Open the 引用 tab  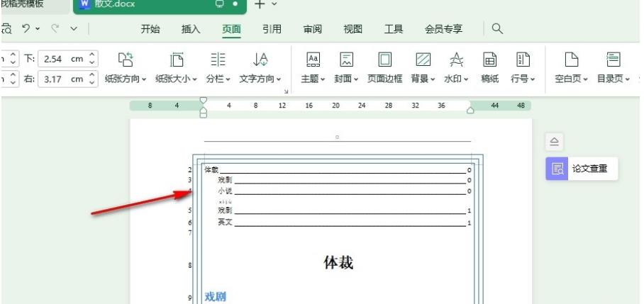point(272,29)
